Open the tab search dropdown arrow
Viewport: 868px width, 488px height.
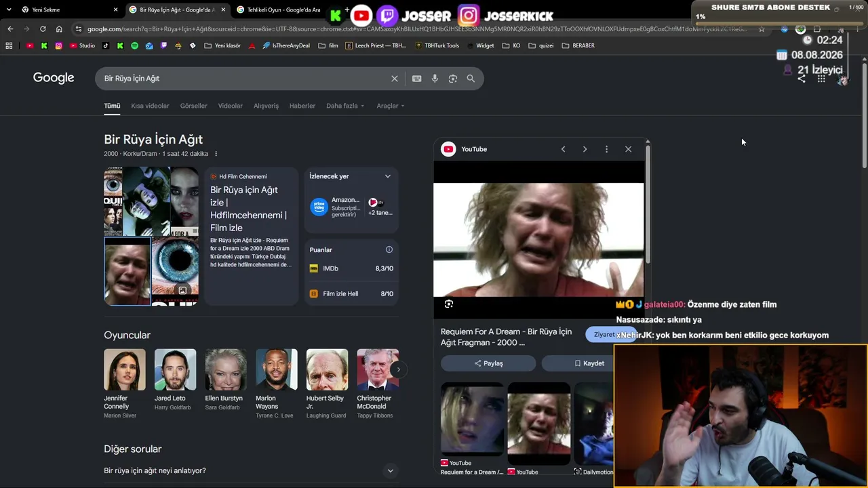pyautogui.click(x=9, y=9)
